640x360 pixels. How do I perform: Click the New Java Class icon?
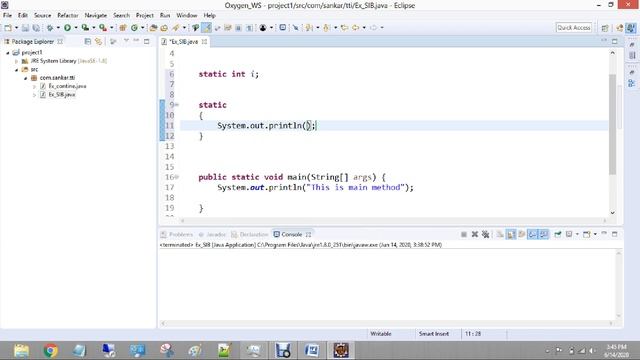(x=134, y=28)
